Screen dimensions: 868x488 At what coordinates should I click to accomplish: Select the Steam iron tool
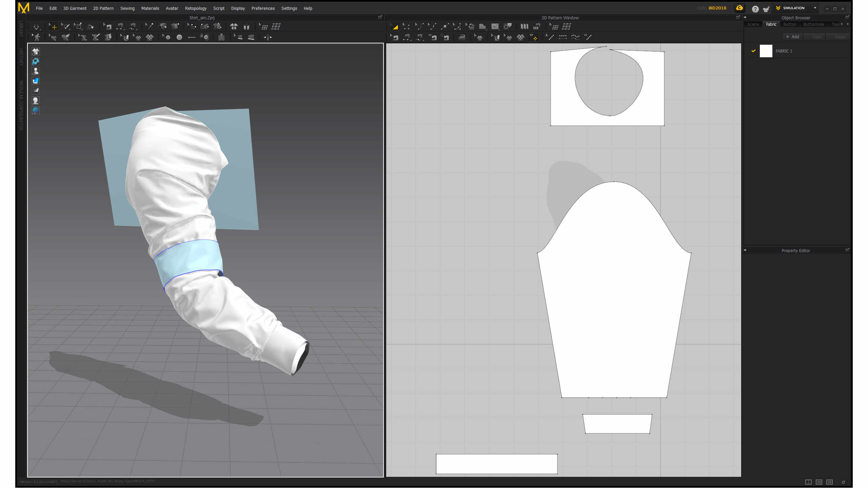(x=462, y=37)
